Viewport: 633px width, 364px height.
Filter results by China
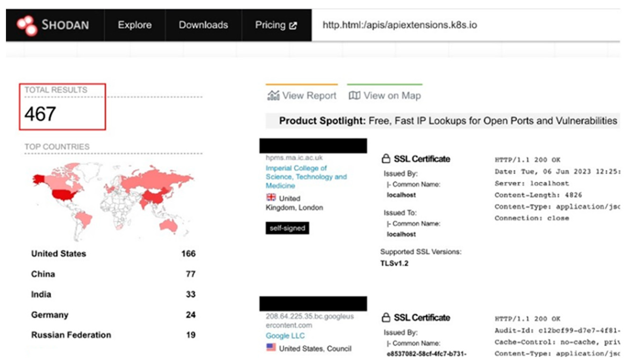pyautogui.click(x=43, y=274)
